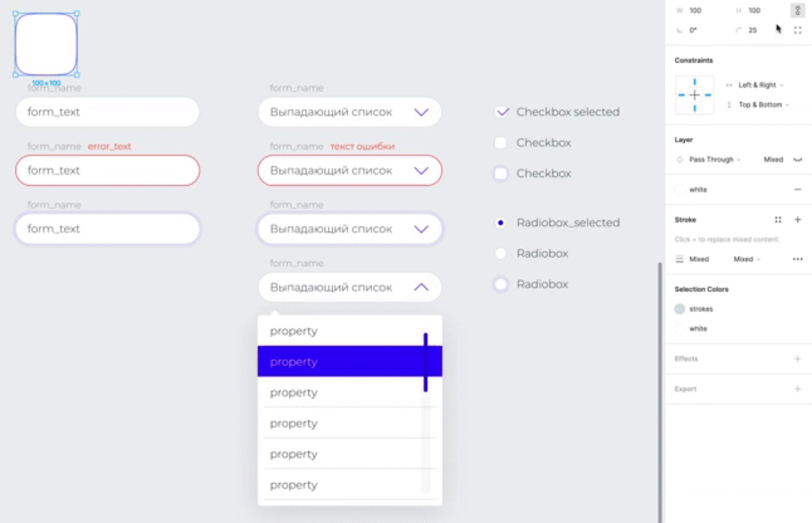Click the corner radius icon
Screen dimensions: 812x523
[739, 30]
